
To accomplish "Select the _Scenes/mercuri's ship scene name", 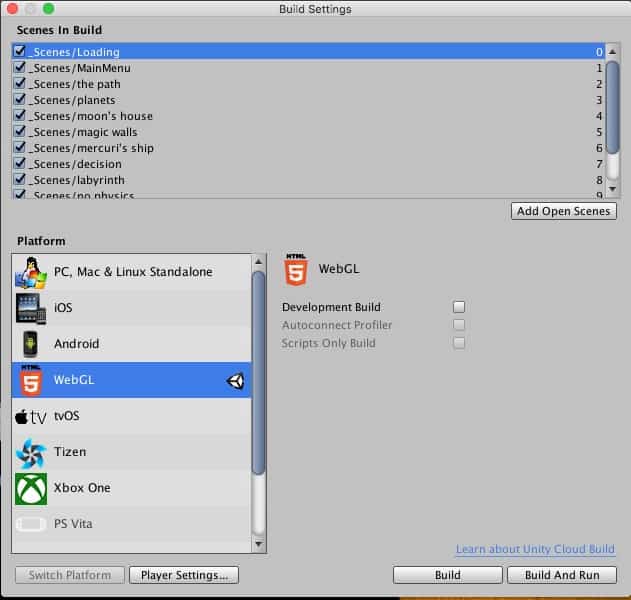I will (x=91, y=148).
